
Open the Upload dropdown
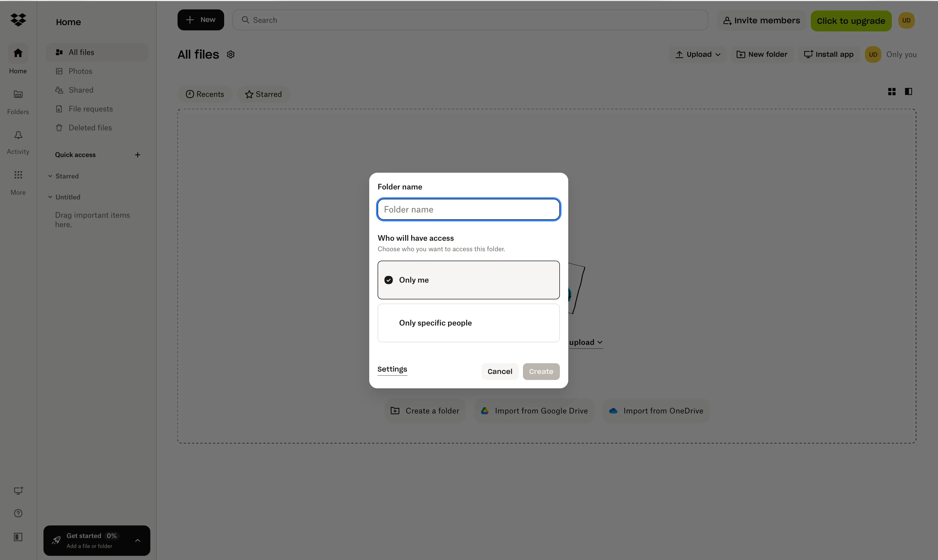click(x=698, y=54)
